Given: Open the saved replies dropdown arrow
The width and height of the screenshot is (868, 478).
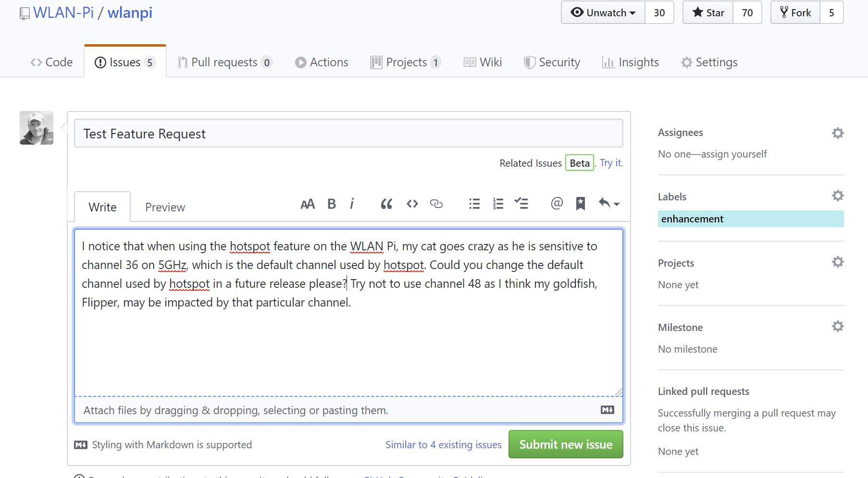Looking at the screenshot, I should coord(616,204).
